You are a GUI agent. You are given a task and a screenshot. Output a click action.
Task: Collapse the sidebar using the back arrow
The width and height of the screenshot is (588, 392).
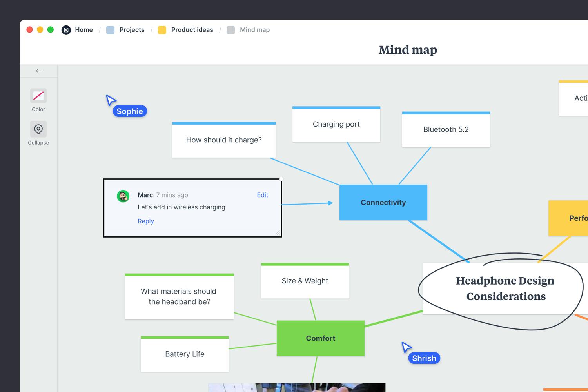[x=38, y=71]
